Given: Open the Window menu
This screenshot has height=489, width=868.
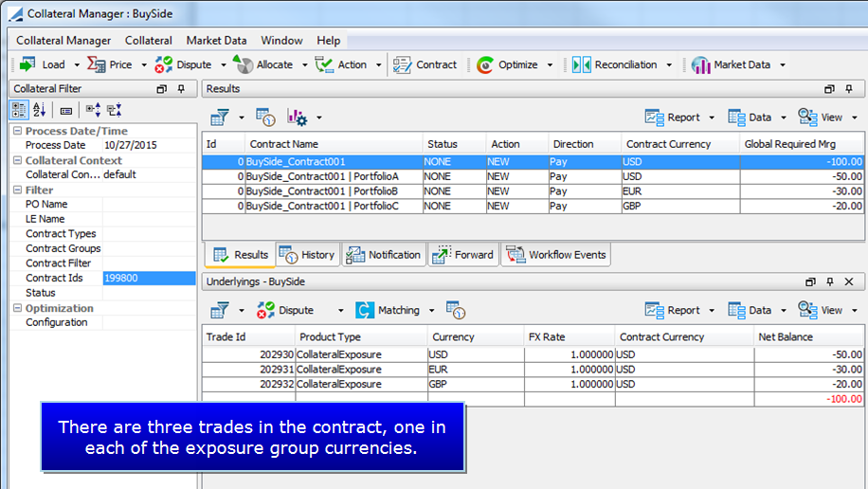Looking at the screenshot, I should [281, 41].
